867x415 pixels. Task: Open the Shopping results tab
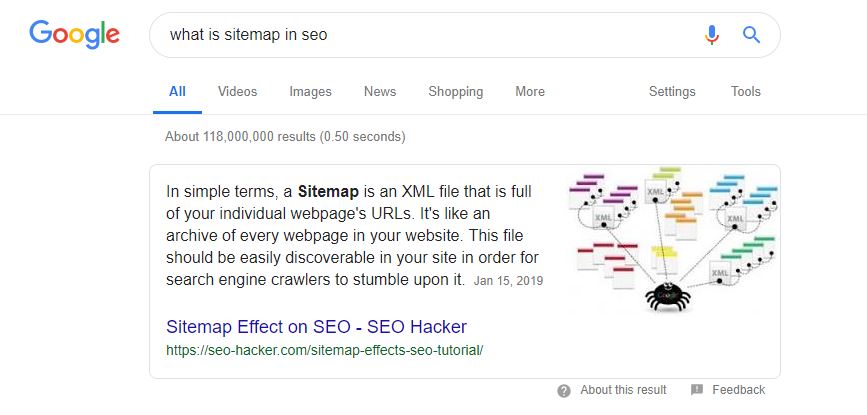tap(455, 91)
